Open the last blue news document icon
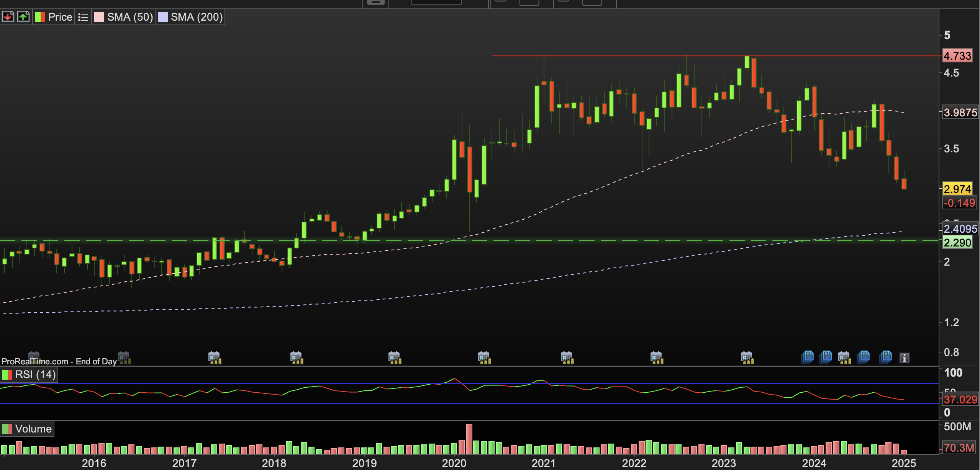This screenshot has height=470, width=980. [886, 357]
